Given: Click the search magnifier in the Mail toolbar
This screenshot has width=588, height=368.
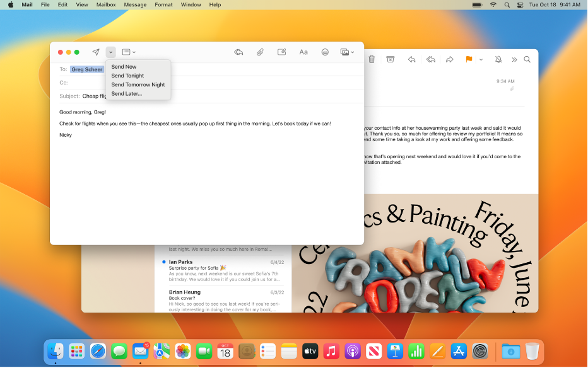Looking at the screenshot, I should click(x=527, y=59).
